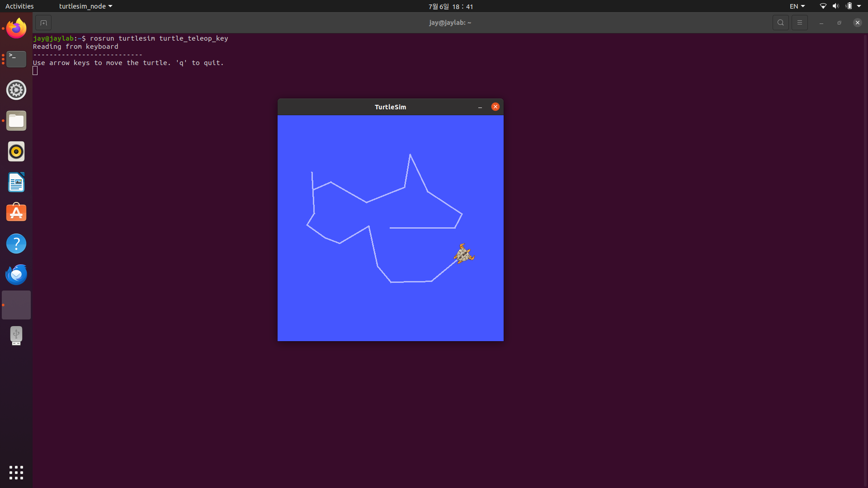The height and width of the screenshot is (488, 868).
Task: Close the terminal window
Action: click(x=858, y=23)
